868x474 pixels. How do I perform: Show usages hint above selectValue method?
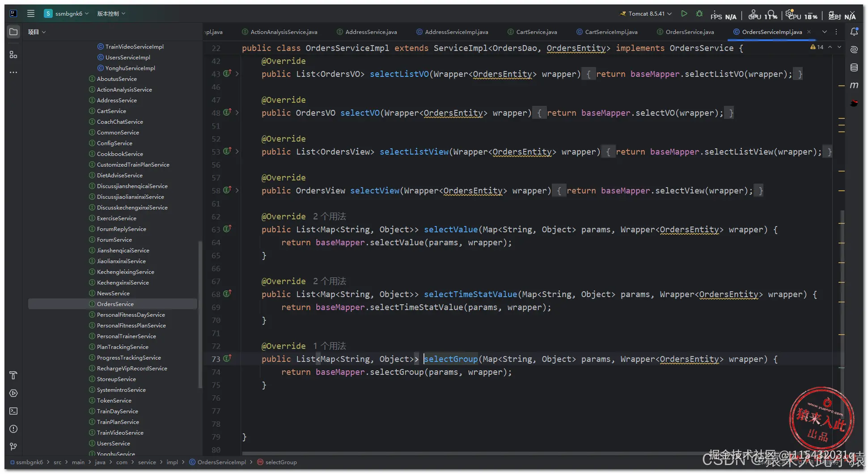click(330, 216)
